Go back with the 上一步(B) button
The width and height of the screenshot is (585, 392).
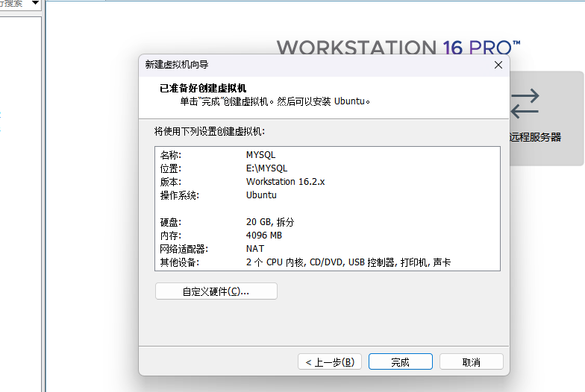(330, 362)
